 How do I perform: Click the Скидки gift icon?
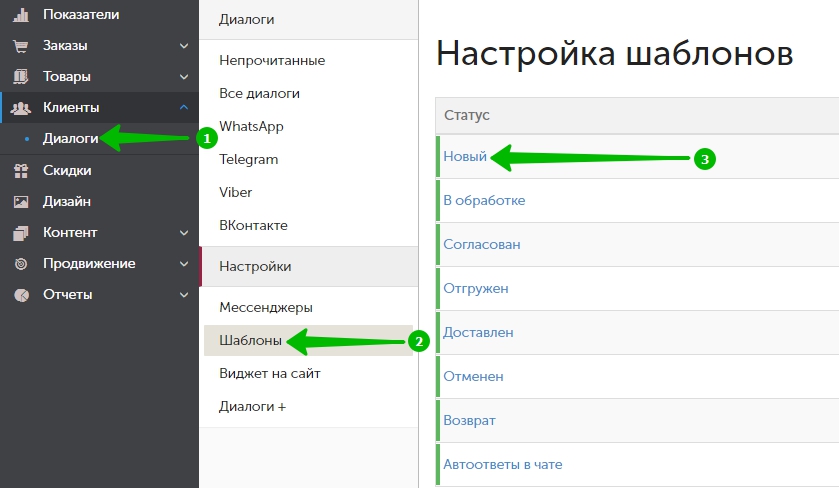(20, 171)
